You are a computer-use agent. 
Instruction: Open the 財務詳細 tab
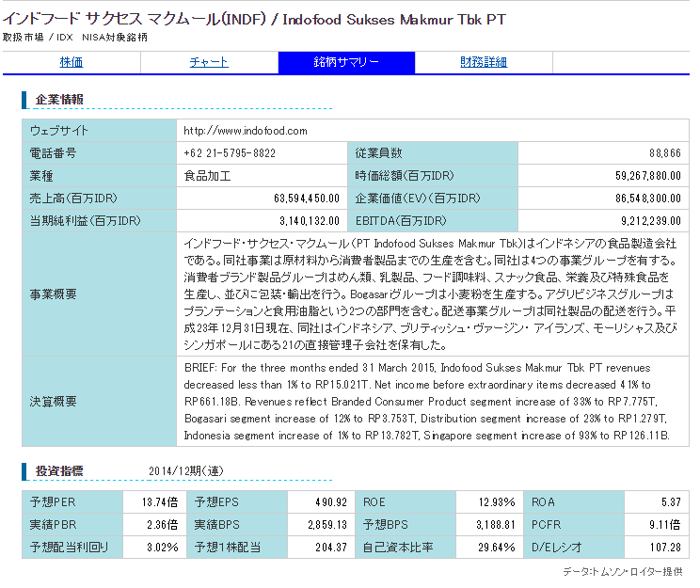tap(484, 62)
